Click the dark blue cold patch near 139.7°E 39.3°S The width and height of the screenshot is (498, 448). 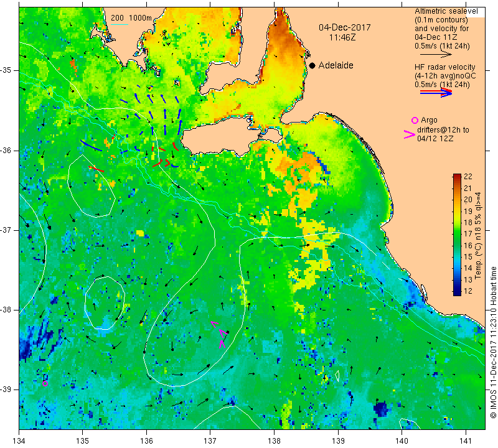381,409
